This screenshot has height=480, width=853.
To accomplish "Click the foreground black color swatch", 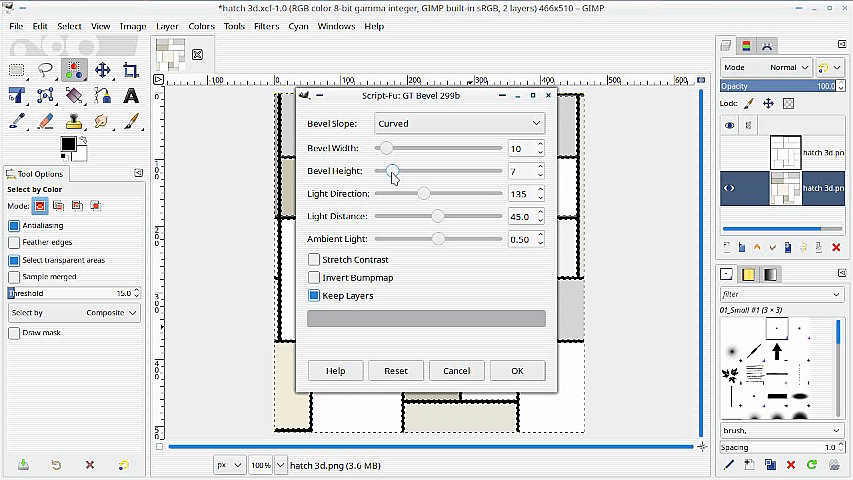I will [68, 144].
